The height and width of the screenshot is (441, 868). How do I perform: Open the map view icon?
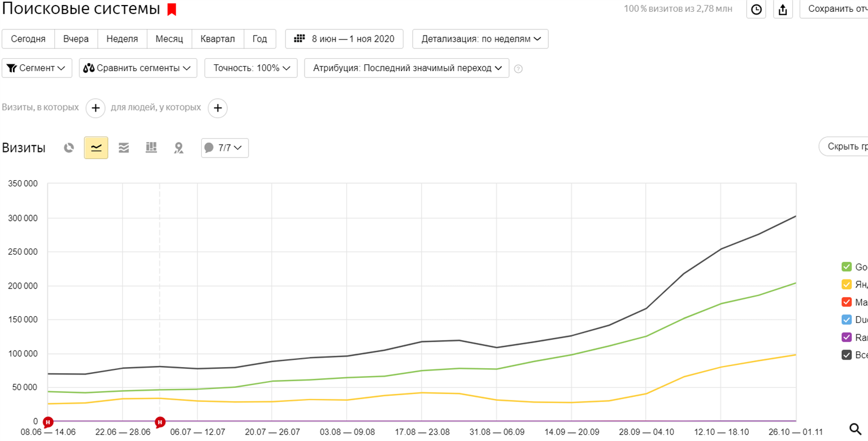(179, 148)
